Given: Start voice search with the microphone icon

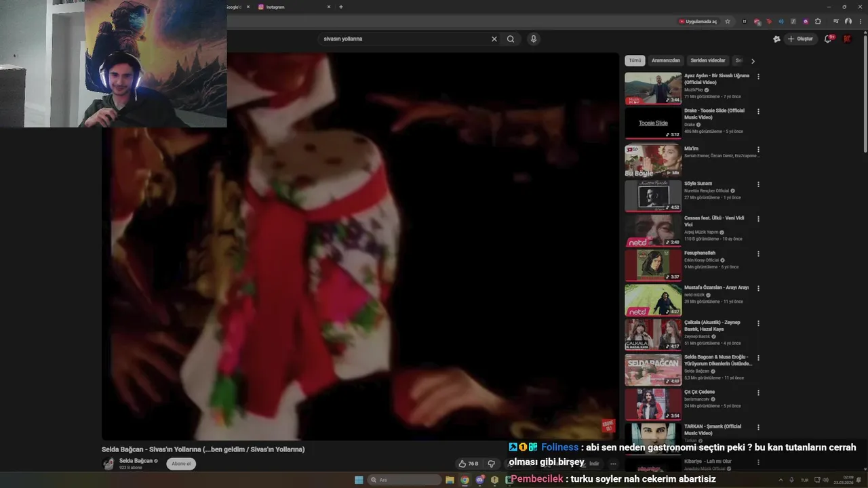Looking at the screenshot, I should (x=534, y=39).
